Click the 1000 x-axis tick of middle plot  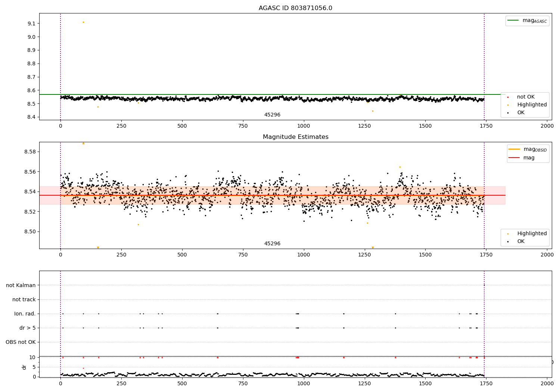coord(304,255)
